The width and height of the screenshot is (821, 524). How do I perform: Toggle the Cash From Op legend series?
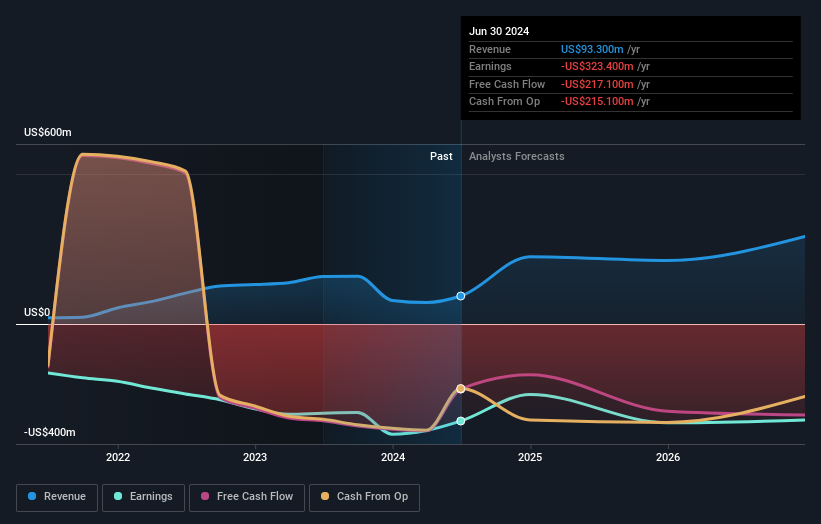click(364, 497)
